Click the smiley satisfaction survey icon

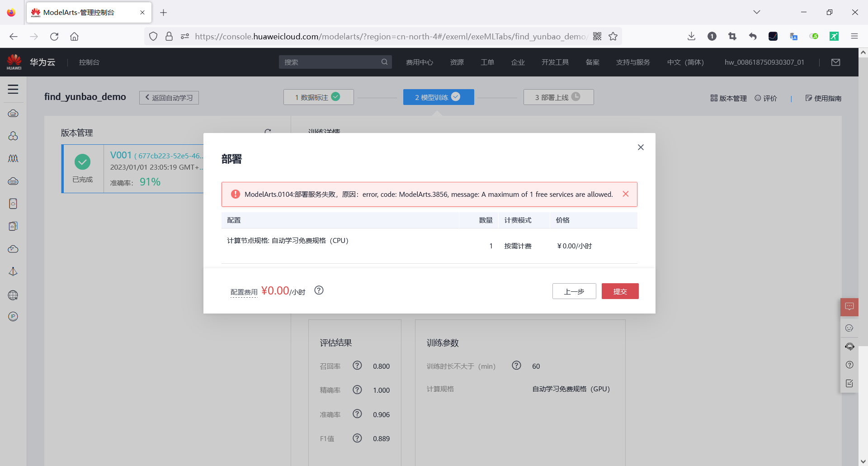click(850, 328)
